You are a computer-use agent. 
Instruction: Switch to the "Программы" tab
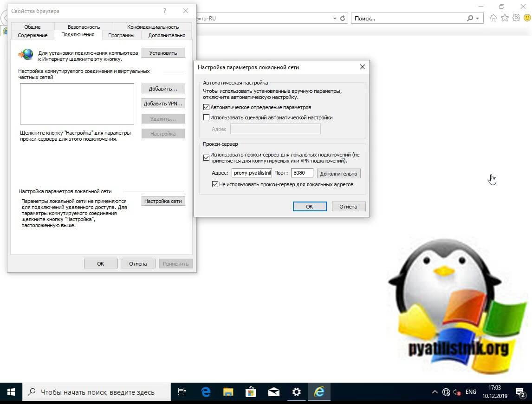[x=121, y=35]
